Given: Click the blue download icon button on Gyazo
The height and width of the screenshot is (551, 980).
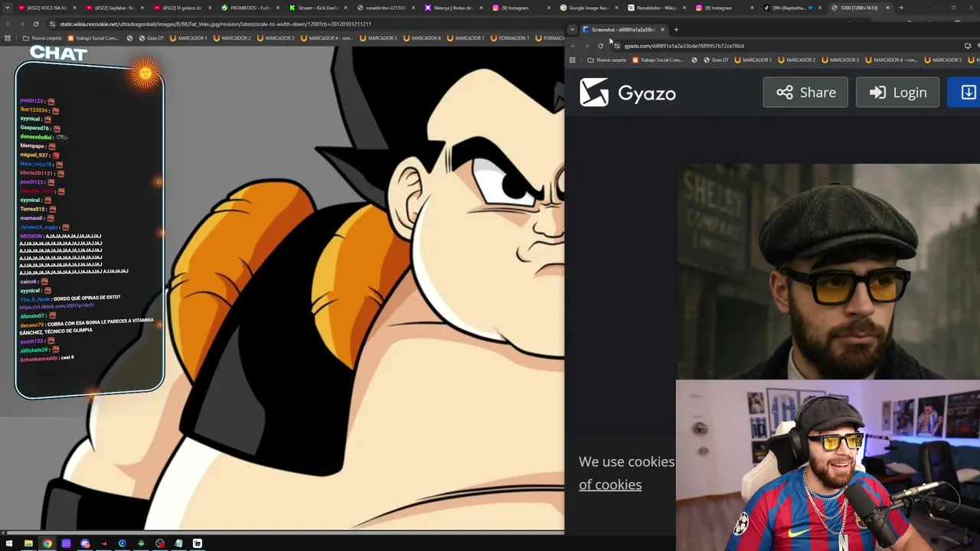Looking at the screenshot, I should click(x=966, y=93).
